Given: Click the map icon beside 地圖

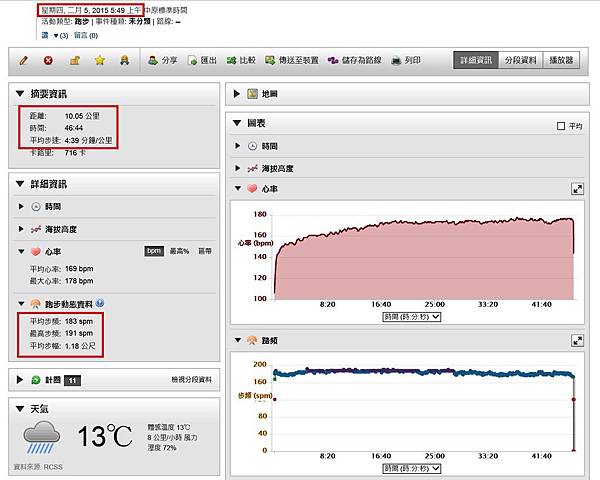Looking at the screenshot, I should pyautogui.click(x=253, y=94).
